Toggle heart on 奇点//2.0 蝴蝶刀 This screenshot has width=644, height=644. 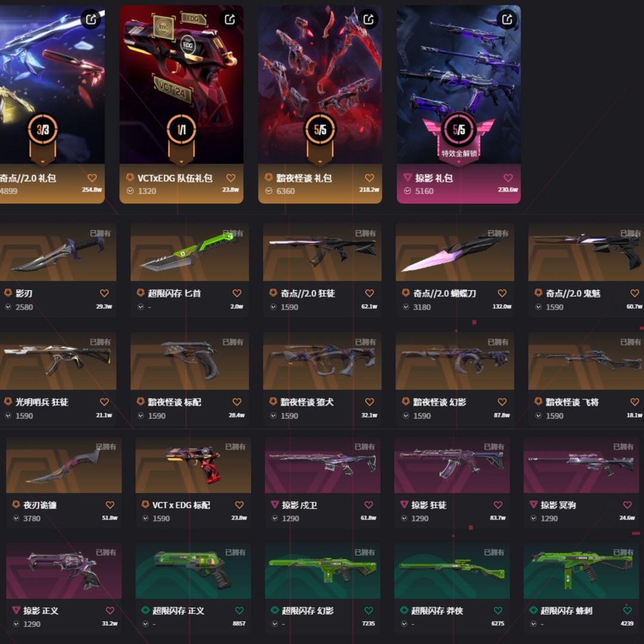point(502,293)
